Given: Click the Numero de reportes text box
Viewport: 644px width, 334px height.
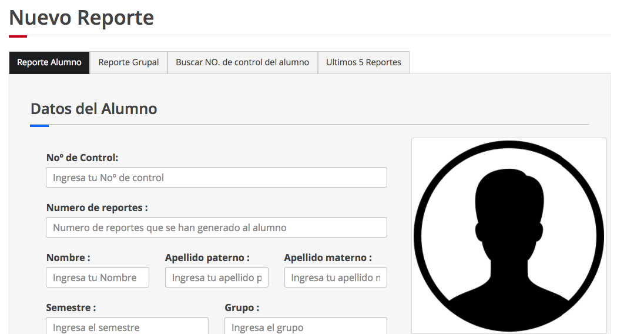Looking at the screenshot, I should click(216, 228).
